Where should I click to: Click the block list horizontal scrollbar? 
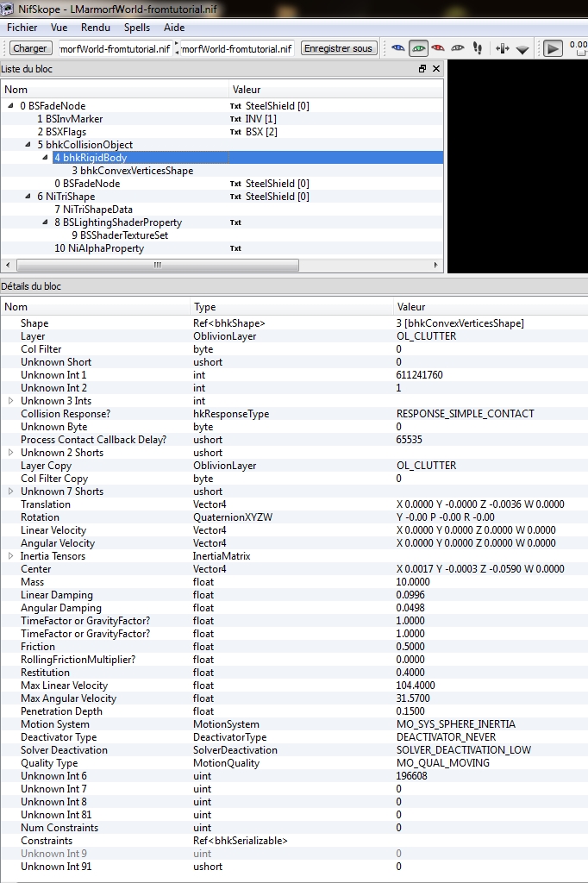point(158,265)
